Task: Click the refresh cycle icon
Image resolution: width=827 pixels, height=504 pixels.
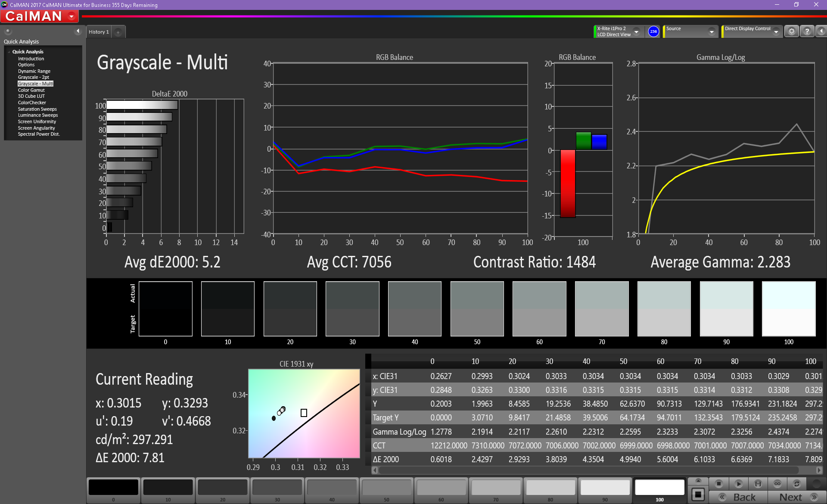Action: click(797, 483)
